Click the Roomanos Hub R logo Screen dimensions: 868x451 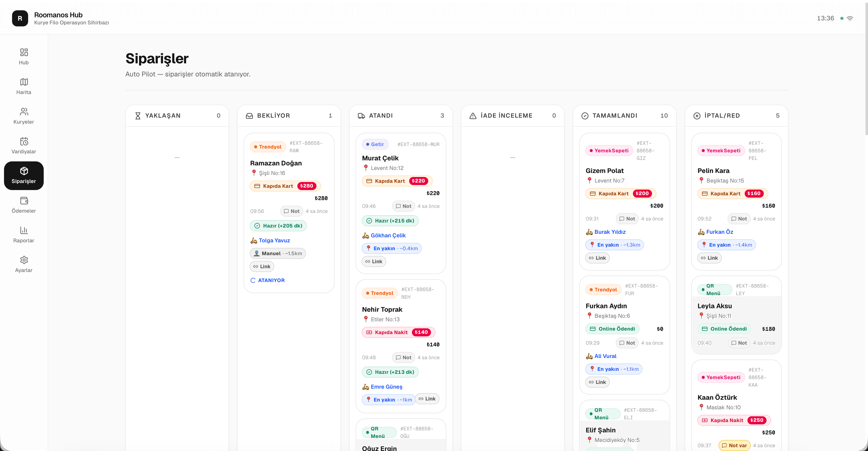coord(20,18)
